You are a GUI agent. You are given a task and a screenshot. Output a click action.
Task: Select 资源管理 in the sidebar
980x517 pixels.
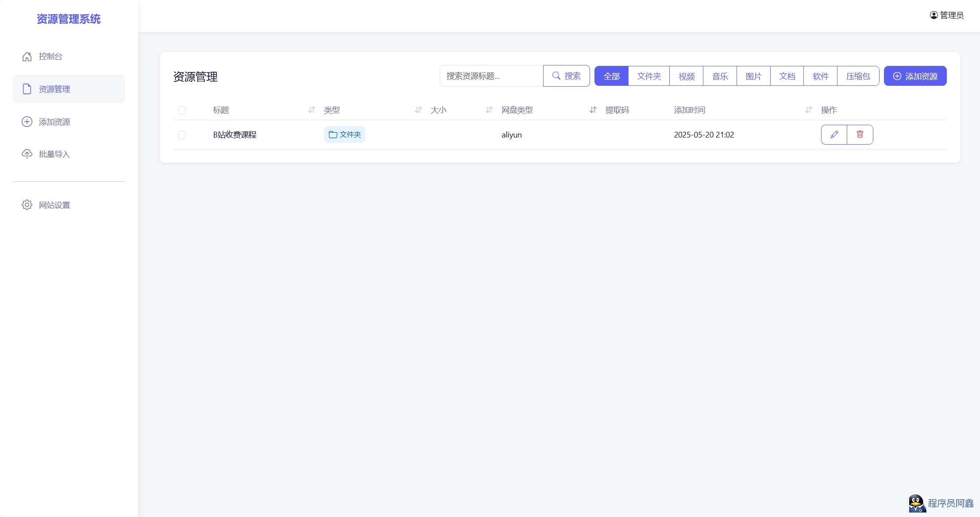pos(69,89)
